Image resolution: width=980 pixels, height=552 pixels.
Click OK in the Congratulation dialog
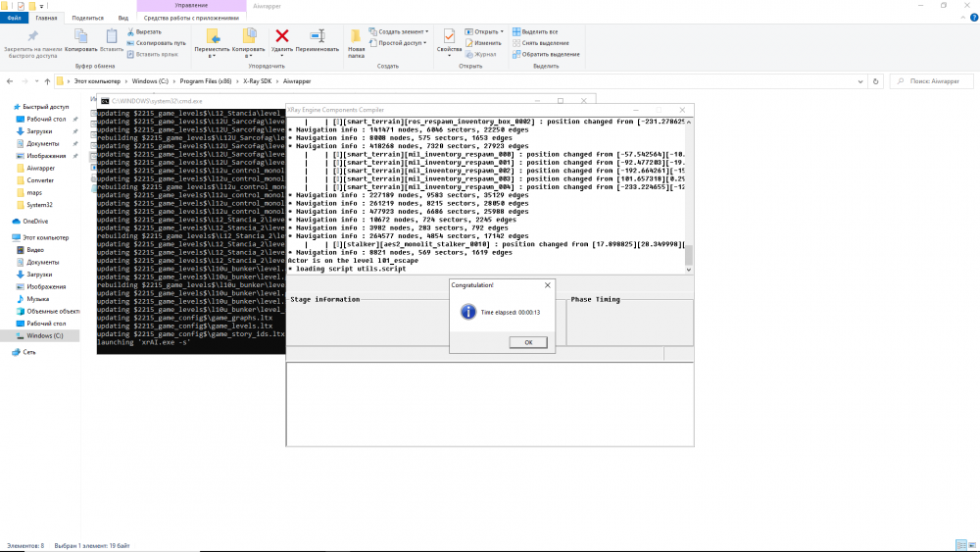pyautogui.click(x=528, y=342)
